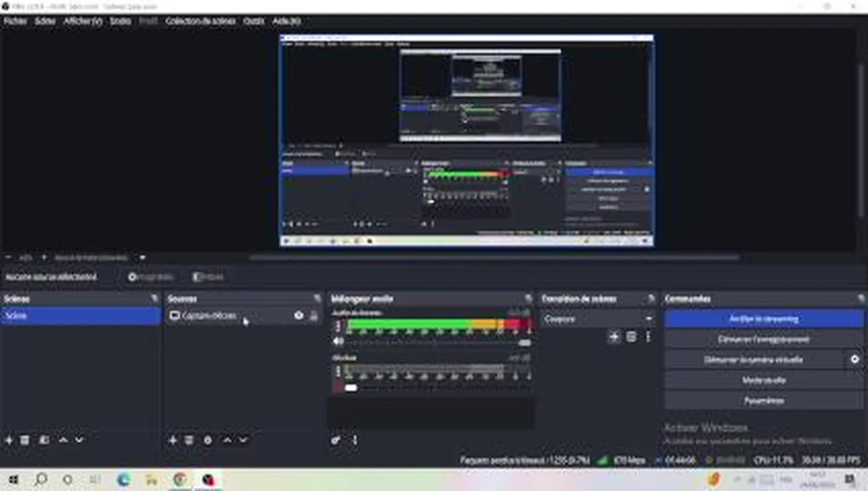
Task: Remove transition with trash icon
Action: click(631, 337)
